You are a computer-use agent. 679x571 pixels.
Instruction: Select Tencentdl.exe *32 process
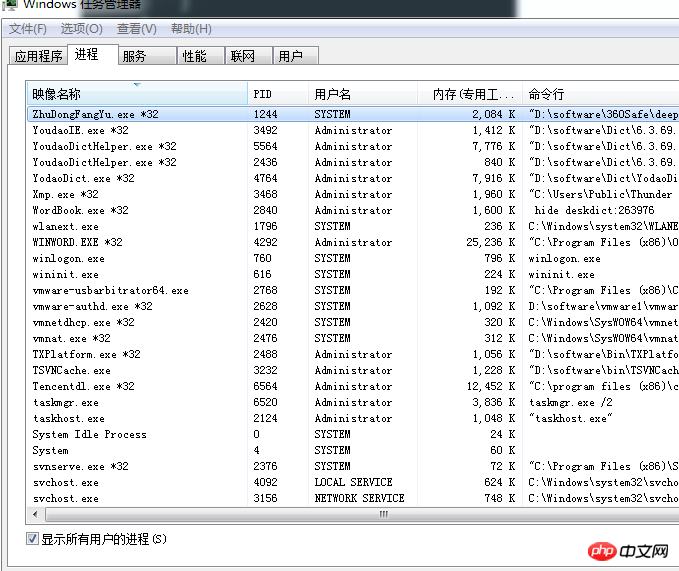tap(83, 387)
